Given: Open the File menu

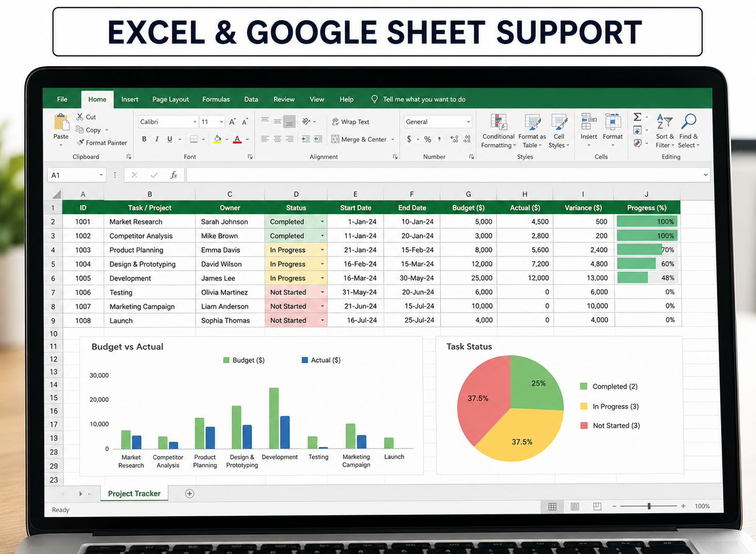Looking at the screenshot, I should (62, 99).
